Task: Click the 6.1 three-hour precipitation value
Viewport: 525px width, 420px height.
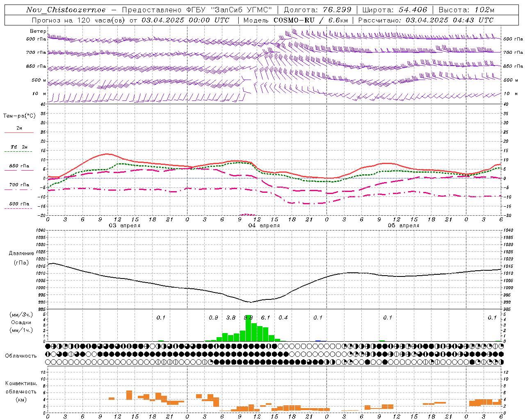Action: (x=266, y=317)
